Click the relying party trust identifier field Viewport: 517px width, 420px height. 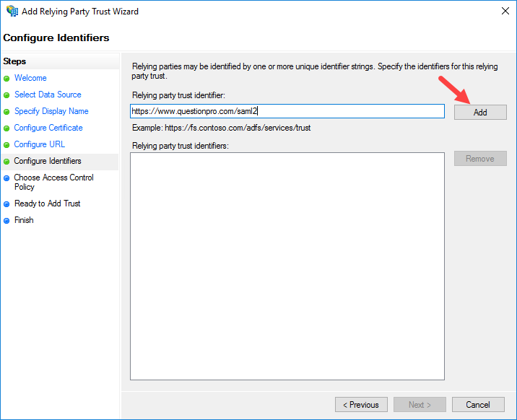(287, 111)
